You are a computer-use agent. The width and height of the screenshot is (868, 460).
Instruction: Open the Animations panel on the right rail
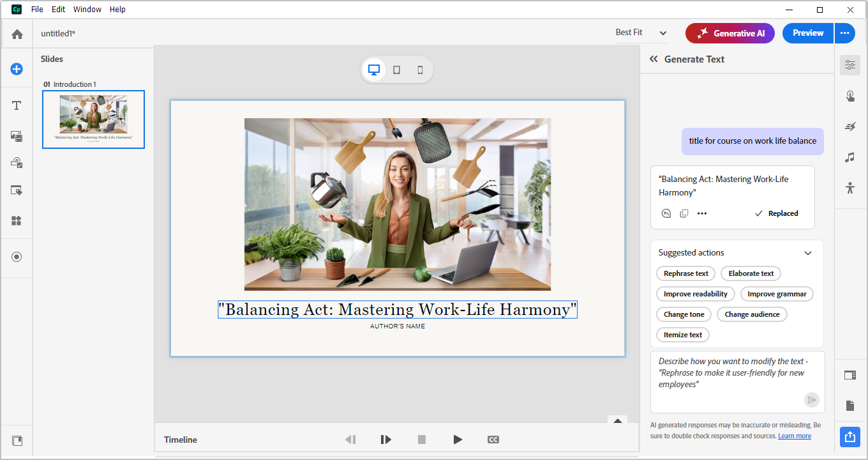[x=850, y=126]
